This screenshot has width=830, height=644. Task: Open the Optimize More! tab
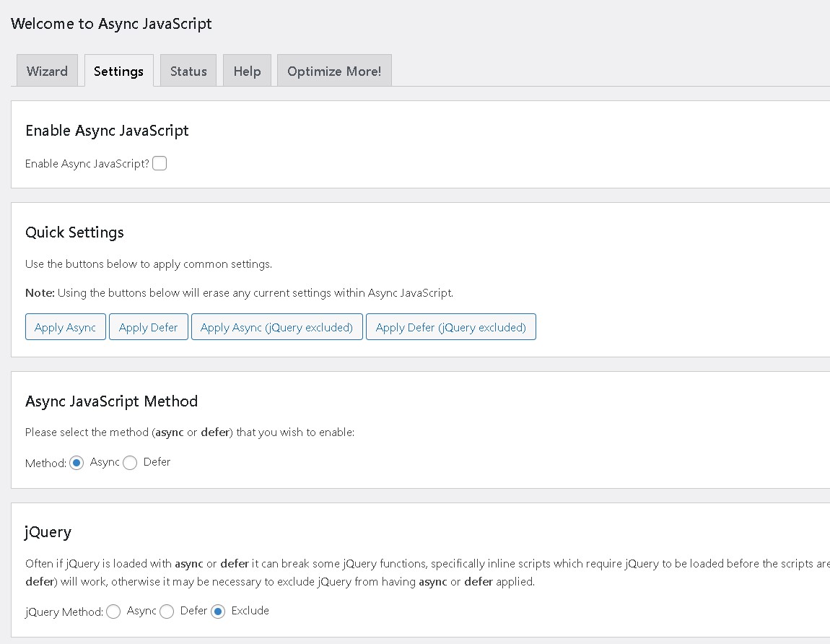(x=334, y=71)
